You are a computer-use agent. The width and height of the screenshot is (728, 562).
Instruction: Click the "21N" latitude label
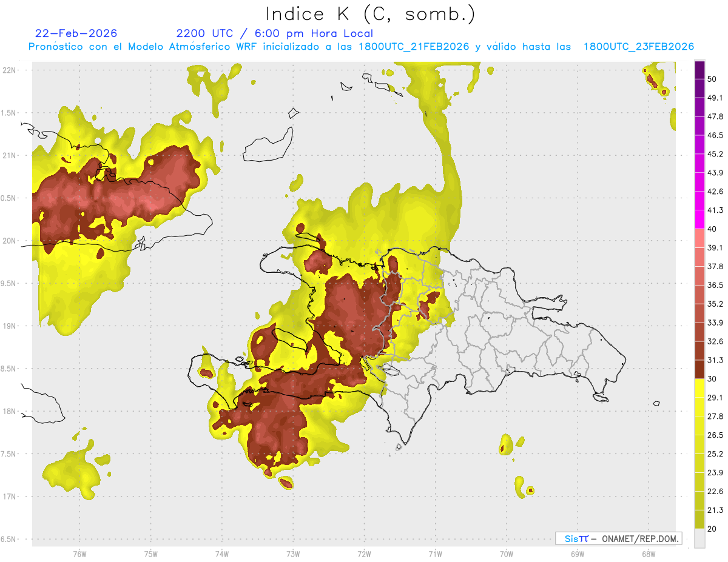(9, 155)
